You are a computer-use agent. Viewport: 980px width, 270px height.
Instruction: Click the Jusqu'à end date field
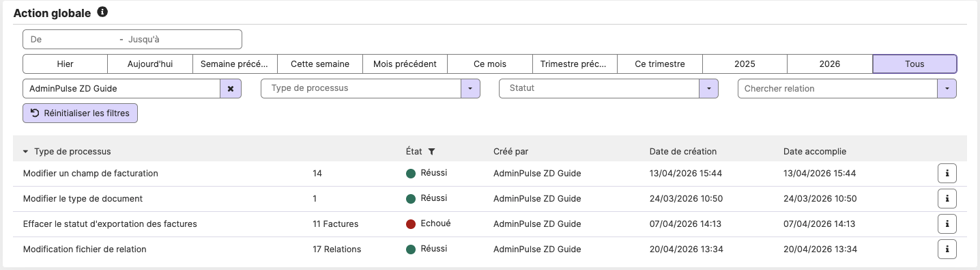183,40
